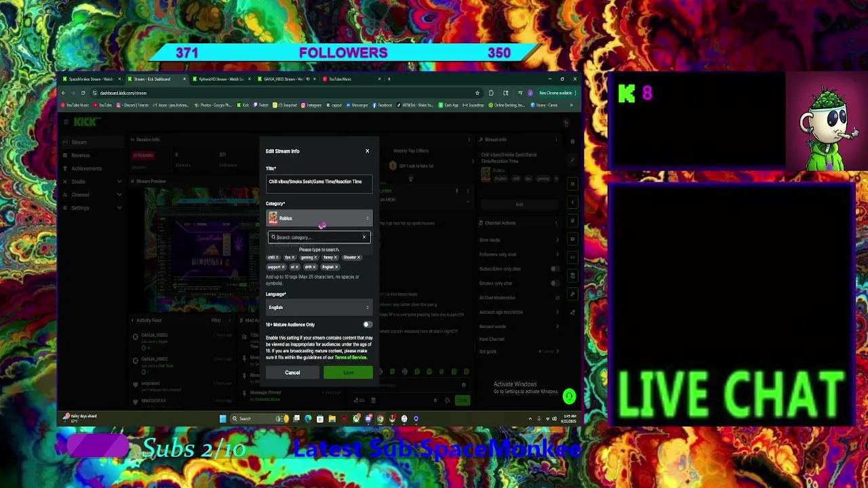Screen dimensions: 868x488
Task: Open the Cash App bookmark
Action: (x=449, y=105)
